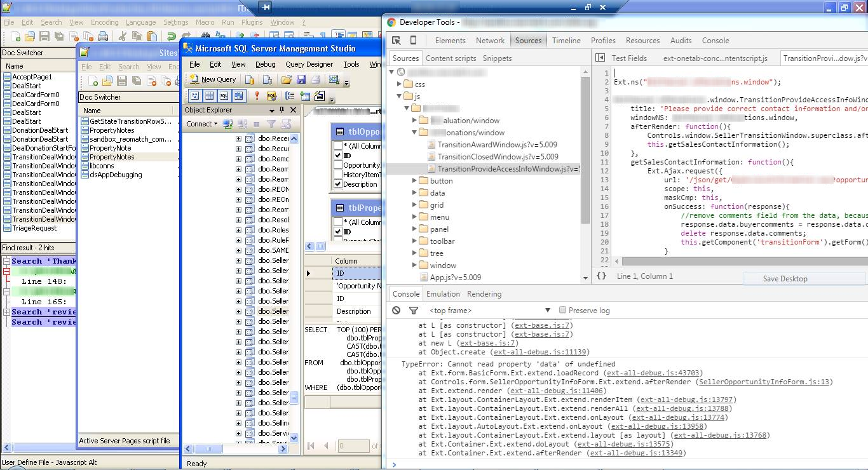The height and width of the screenshot is (470, 868).
Task: Check the Opportunity column checkbox in the tblOppor table
Action: [x=338, y=165]
